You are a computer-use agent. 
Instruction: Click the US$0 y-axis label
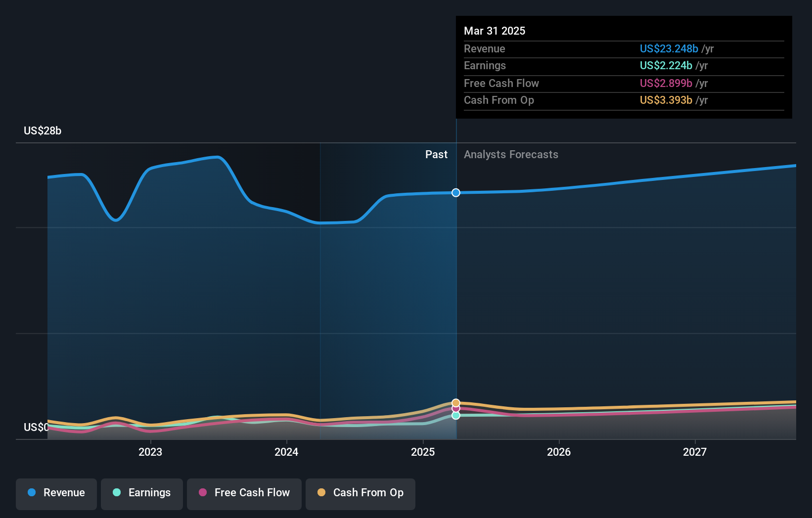click(36, 427)
